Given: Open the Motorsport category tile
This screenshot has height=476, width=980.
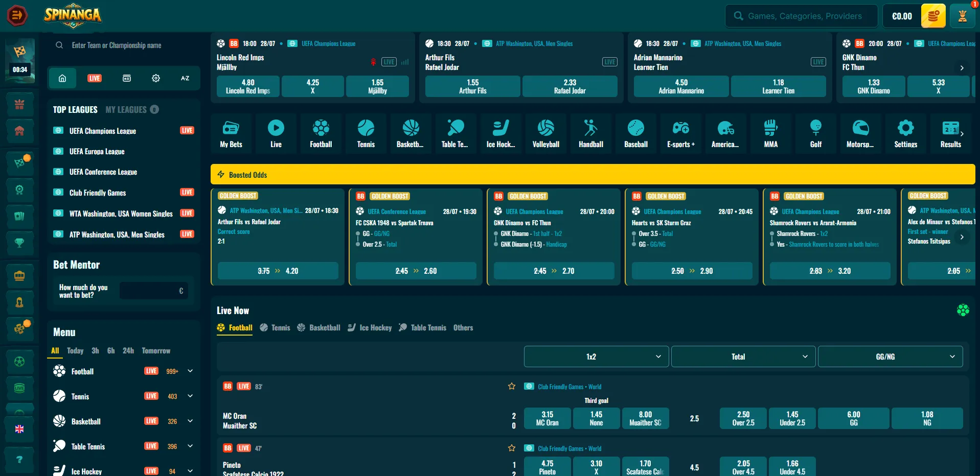Looking at the screenshot, I should tap(860, 133).
